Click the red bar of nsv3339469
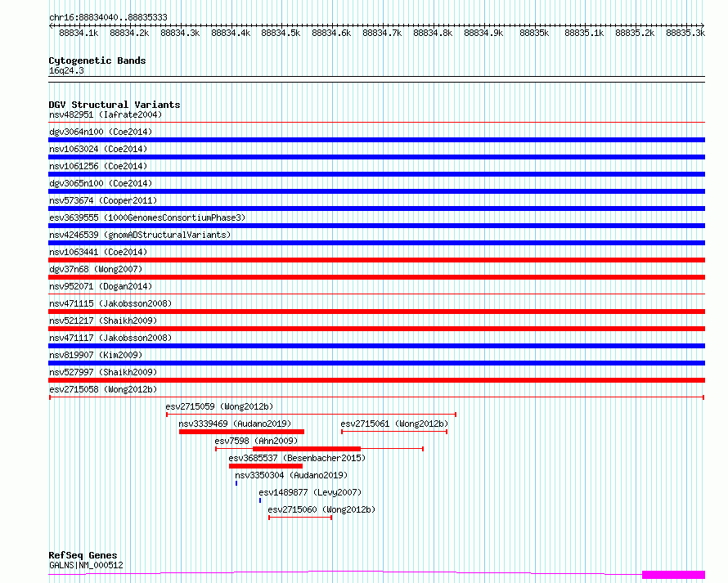The height and width of the screenshot is (583, 728). click(241, 432)
